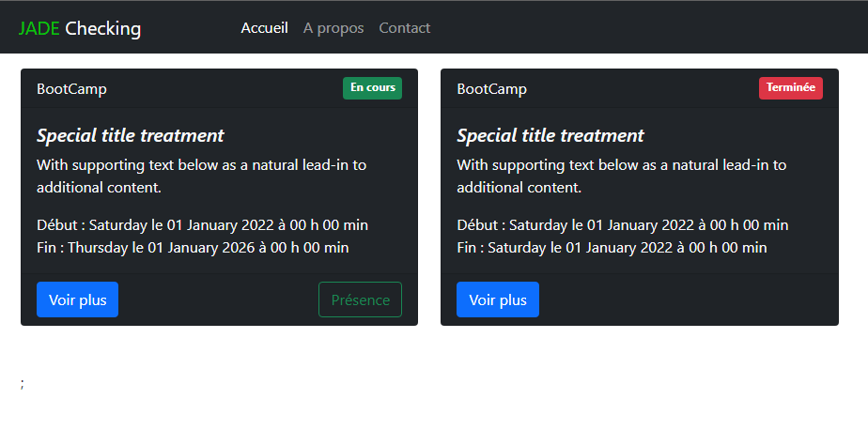Click the stray semicolon below the cards

click(22, 383)
